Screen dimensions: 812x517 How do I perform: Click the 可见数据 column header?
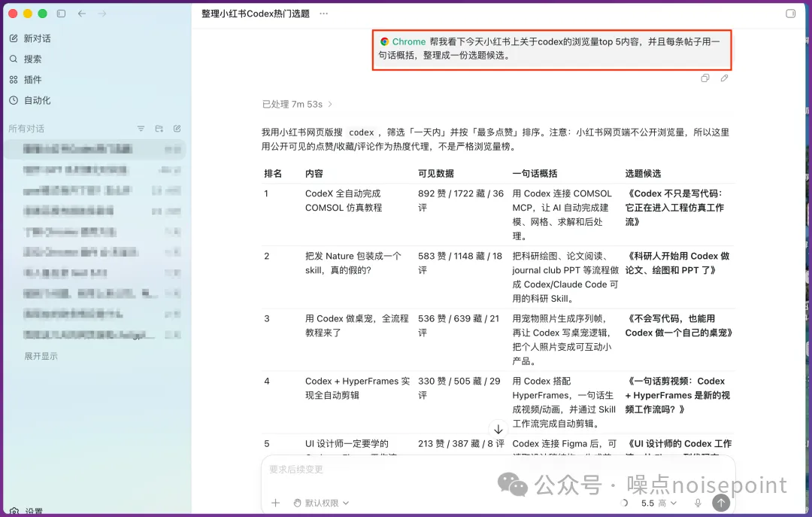pos(436,173)
